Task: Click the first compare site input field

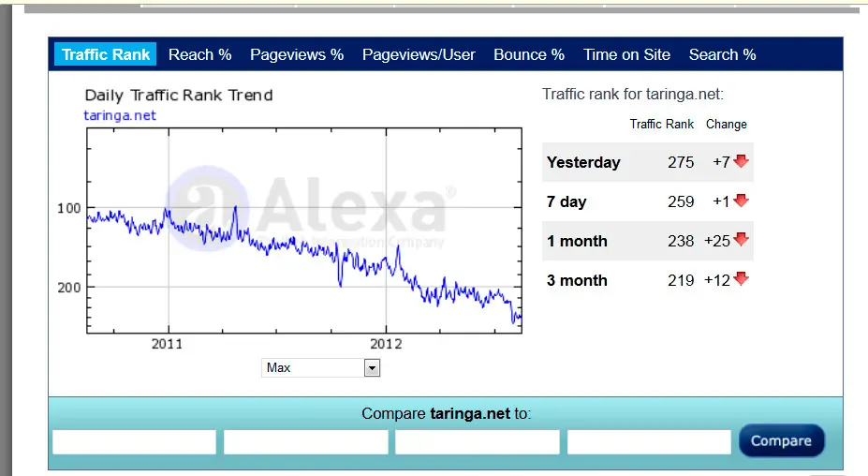Action: (x=135, y=442)
